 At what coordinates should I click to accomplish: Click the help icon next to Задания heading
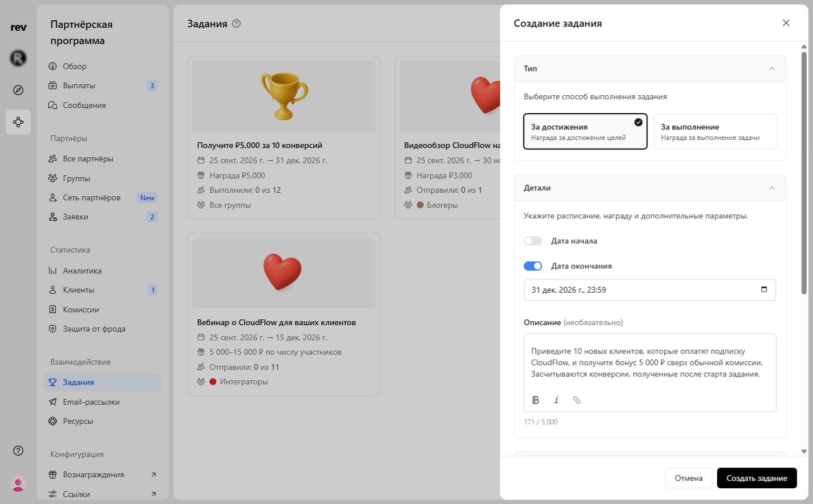(236, 24)
